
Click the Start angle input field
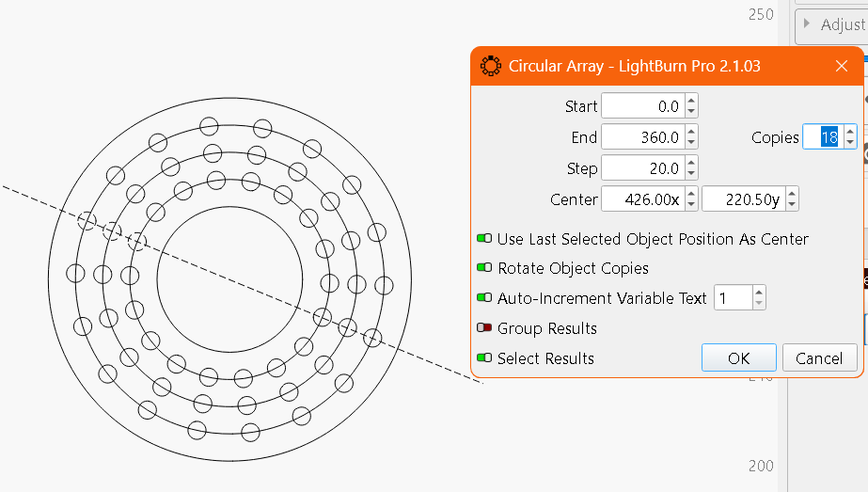tap(643, 105)
